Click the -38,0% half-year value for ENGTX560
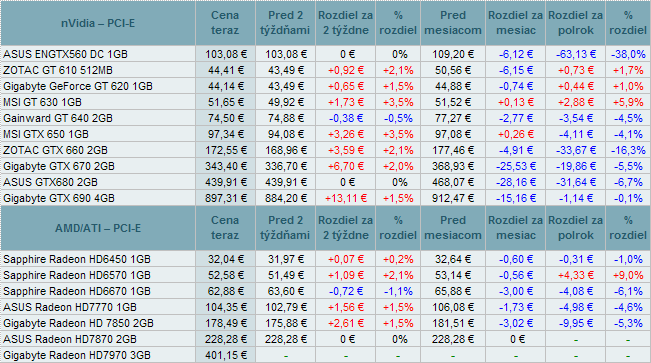651x363 pixels. tap(628, 54)
